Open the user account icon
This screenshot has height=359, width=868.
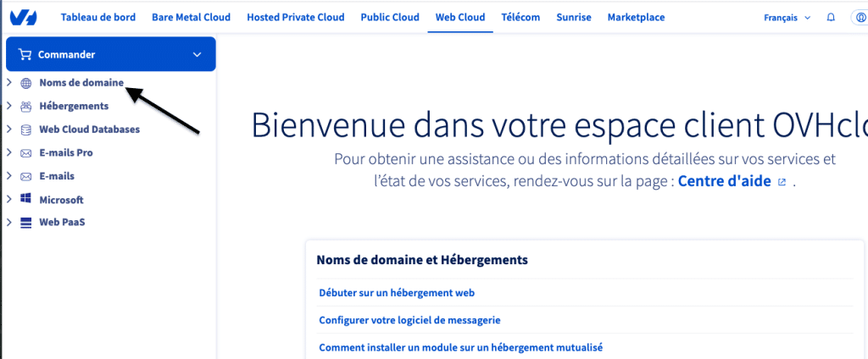coord(860,17)
